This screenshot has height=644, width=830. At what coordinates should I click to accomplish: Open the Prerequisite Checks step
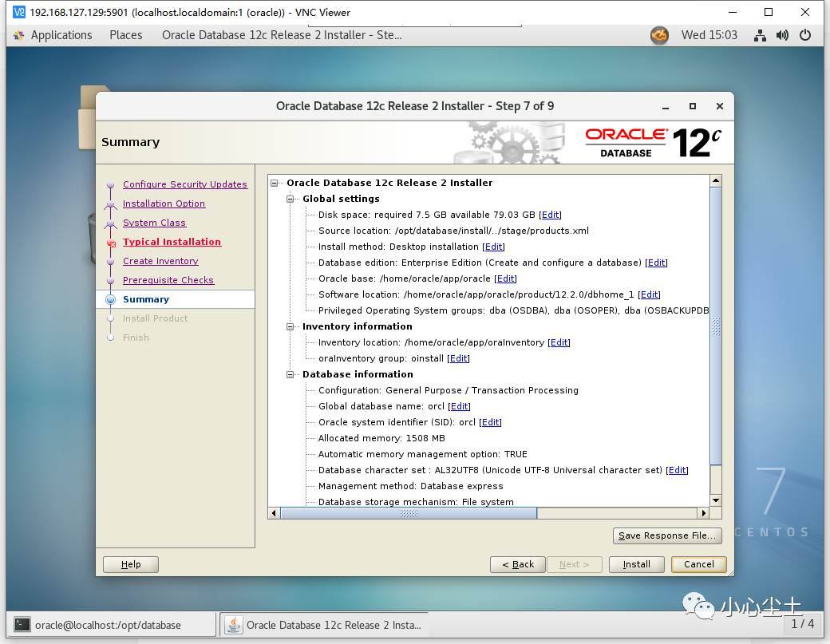[168, 280]
